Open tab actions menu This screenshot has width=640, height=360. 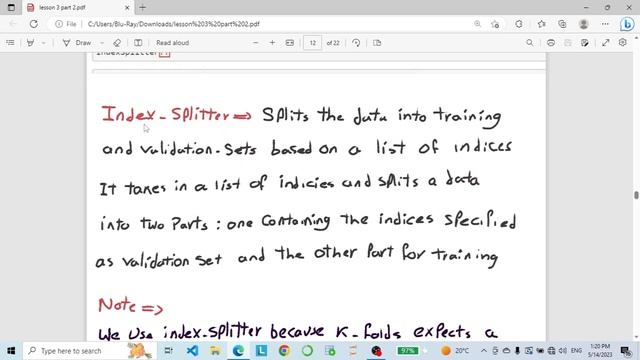(x=11, y=7)
